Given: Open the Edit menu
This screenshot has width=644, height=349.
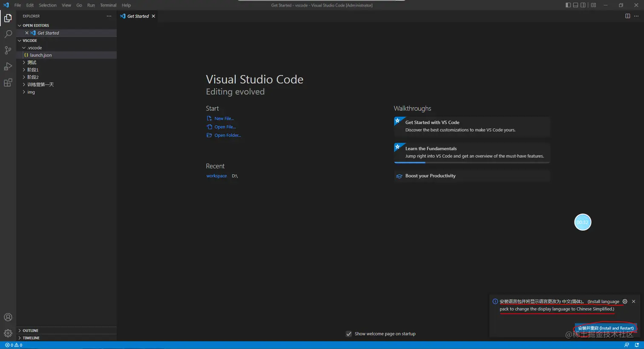Looking at the screenshot, I should coord(30,5).
